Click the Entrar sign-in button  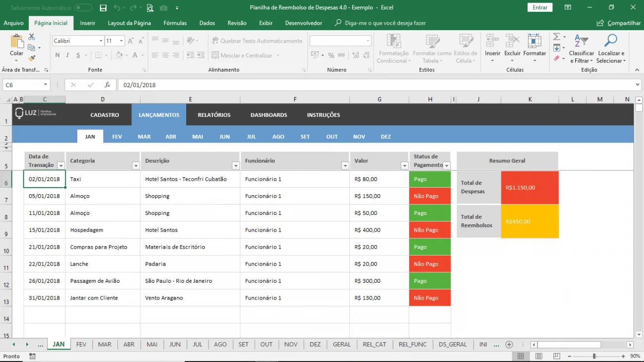(540, 7)
